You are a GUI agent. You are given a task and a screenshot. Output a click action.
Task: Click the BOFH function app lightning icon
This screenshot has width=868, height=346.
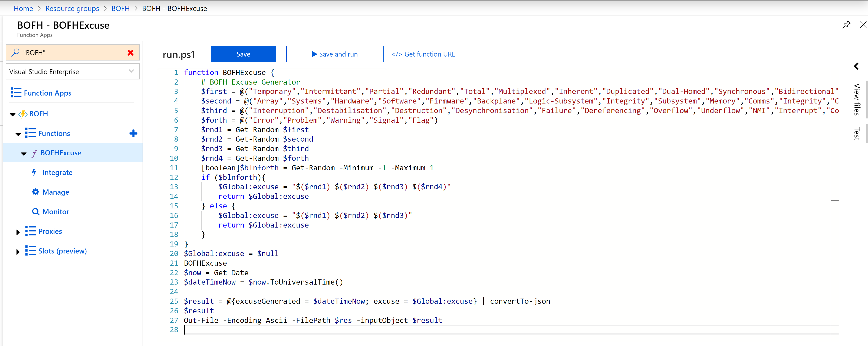23,114
